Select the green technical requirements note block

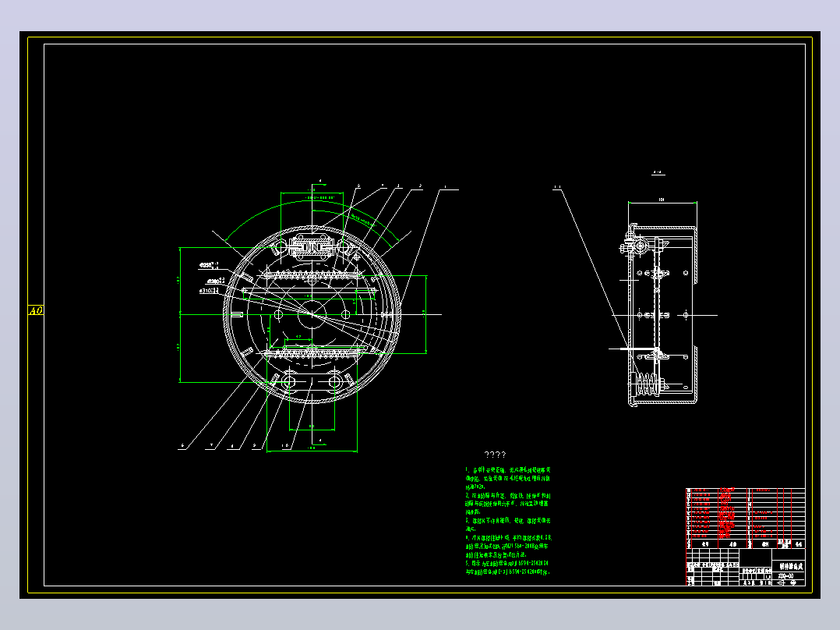click(x=508, y=521)
